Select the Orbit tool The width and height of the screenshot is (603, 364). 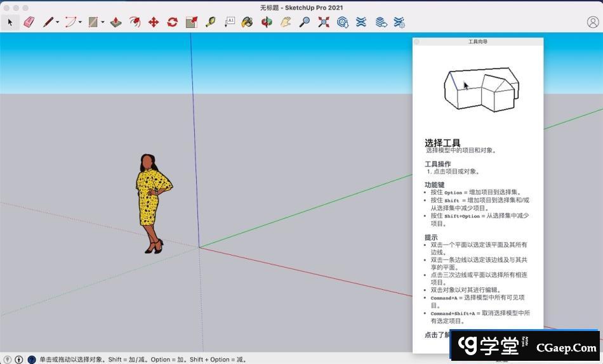click(x=267, y=22)
